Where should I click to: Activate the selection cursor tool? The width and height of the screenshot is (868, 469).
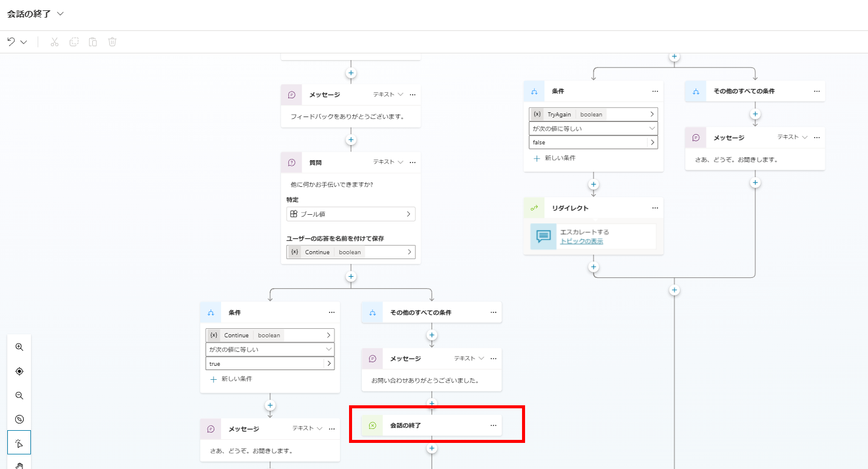pos(19,442)
